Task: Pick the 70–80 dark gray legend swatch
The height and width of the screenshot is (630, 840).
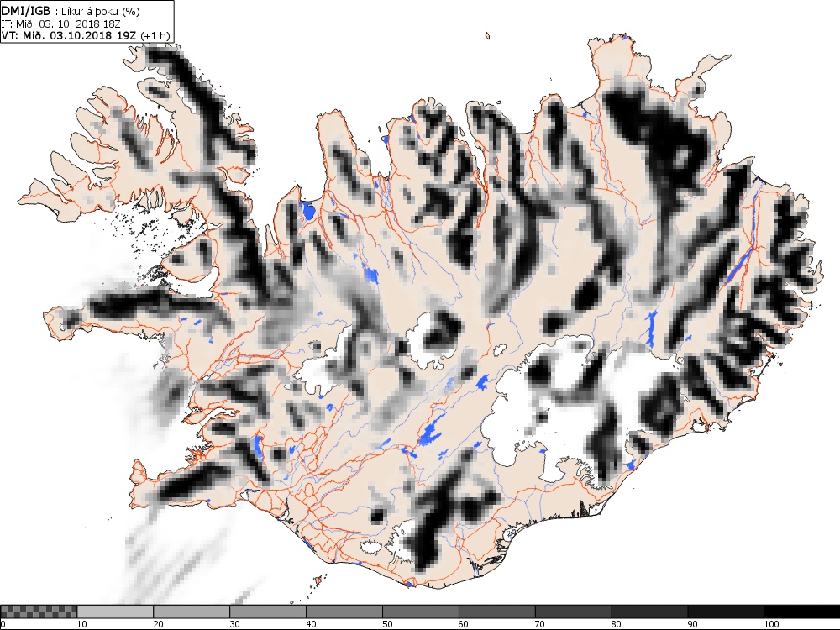Action: tap(573, 612)
